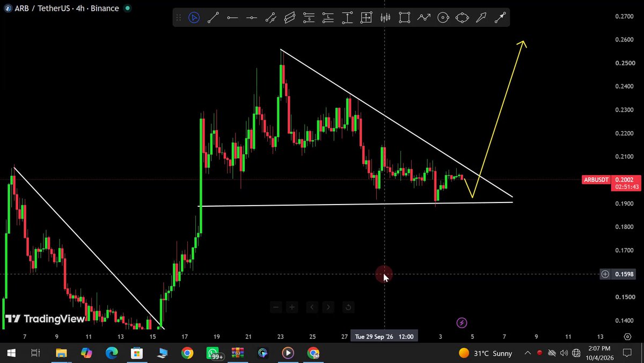Open chart settings hexagon gear icon
This screenshot has height=363, width=644.
click(627, 337)
